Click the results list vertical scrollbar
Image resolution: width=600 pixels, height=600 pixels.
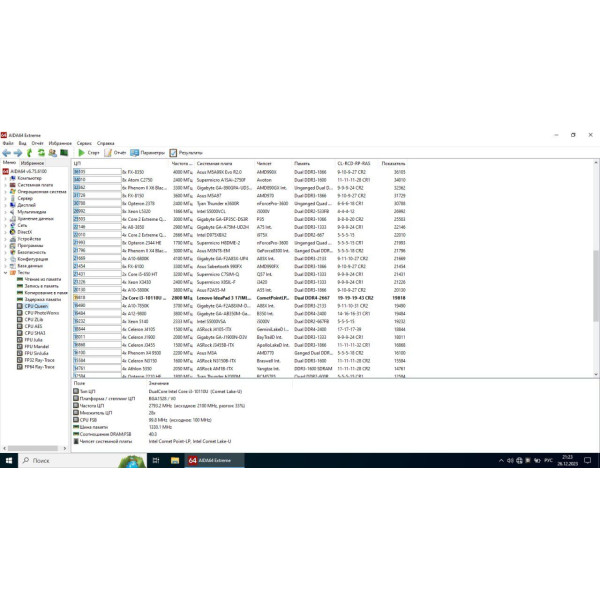point(596,286)
